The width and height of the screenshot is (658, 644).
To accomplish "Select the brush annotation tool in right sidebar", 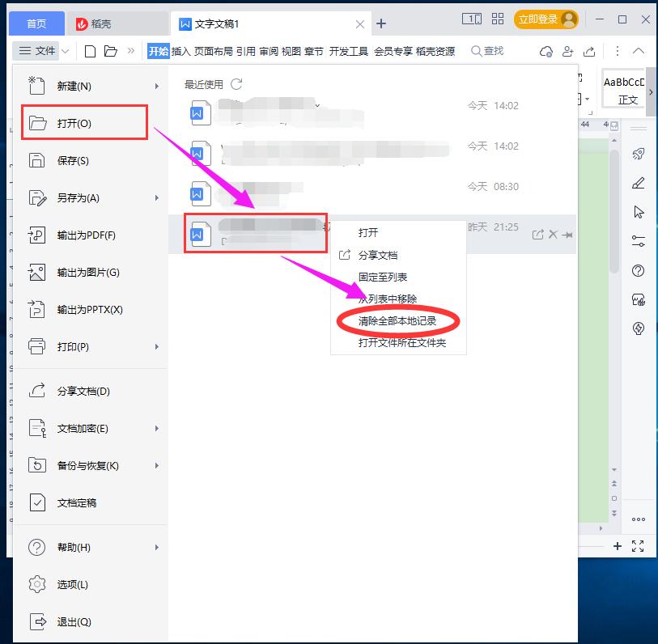I will [x=638, y=183].
